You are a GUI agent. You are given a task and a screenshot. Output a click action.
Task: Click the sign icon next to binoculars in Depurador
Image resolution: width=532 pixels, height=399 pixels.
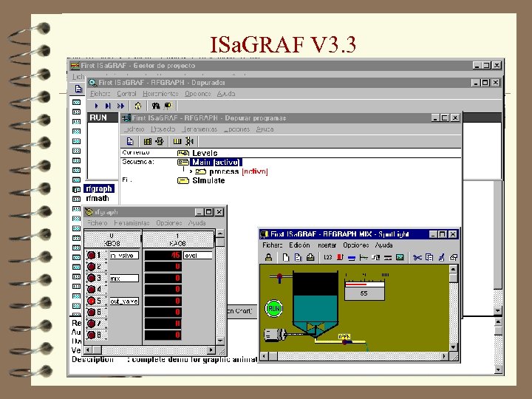[168, 106]
